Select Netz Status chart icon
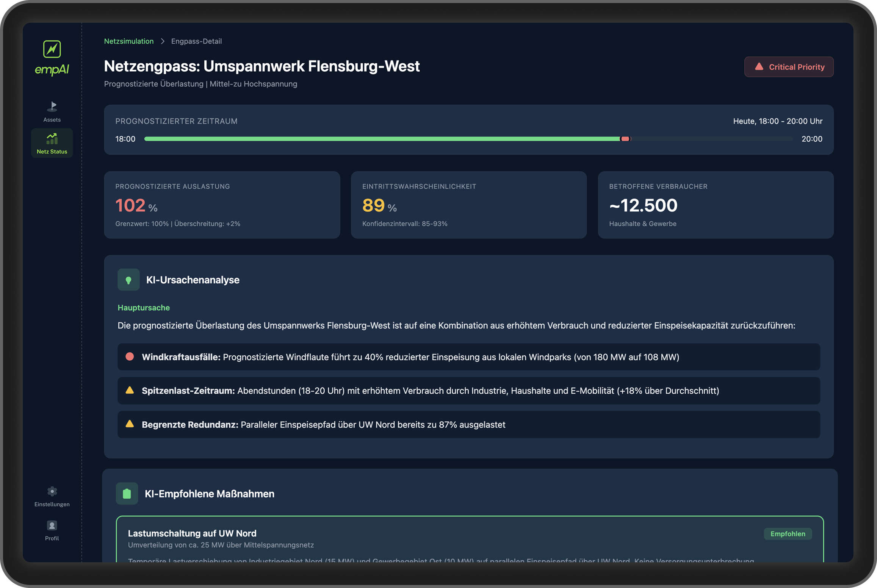Screen dimensions: 877x588 click(x=52, y=139)
